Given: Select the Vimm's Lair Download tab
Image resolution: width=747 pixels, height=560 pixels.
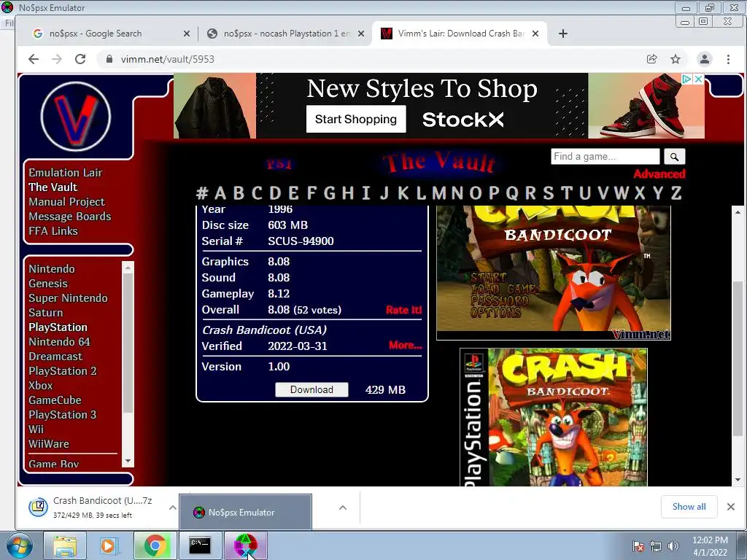Looking at the screenshot, I should 460,34.
